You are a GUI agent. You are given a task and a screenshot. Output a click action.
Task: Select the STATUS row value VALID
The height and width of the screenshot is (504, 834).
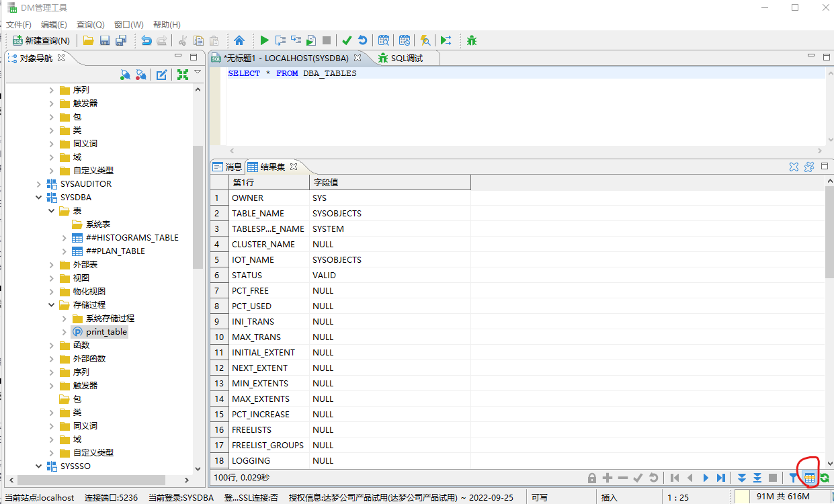click(324, 275)
